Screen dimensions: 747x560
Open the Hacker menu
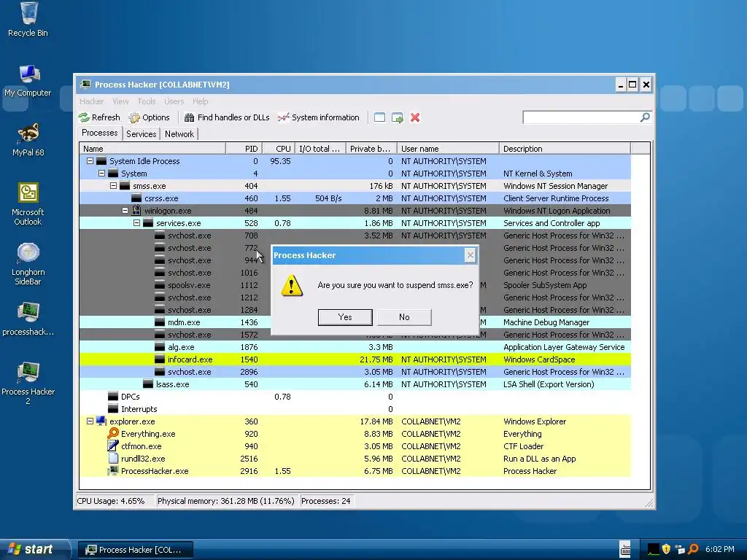(91, 101)
